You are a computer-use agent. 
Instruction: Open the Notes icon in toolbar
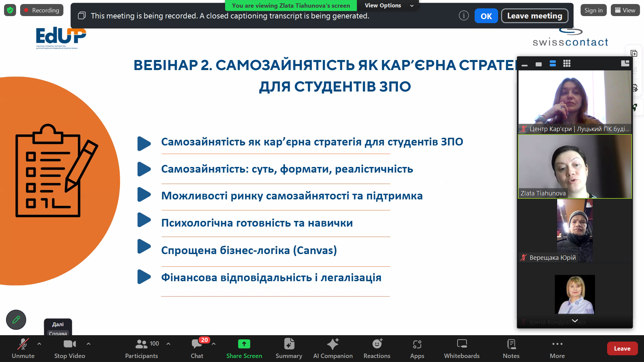[511, 344]
